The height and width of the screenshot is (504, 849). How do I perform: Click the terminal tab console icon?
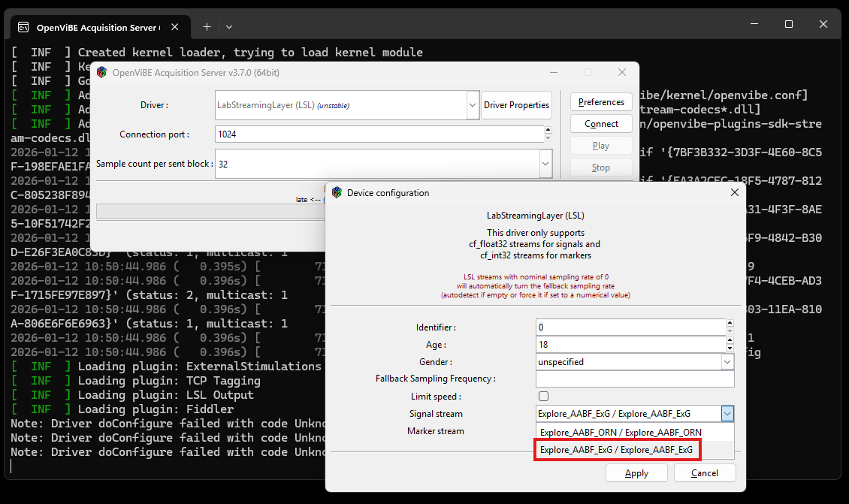click(23, 27)
